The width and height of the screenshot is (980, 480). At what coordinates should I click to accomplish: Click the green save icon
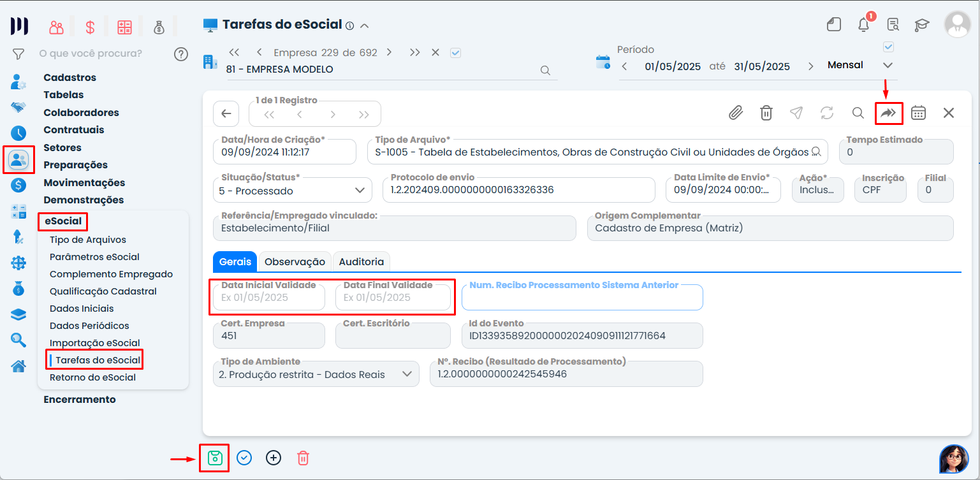pos(215,458)
